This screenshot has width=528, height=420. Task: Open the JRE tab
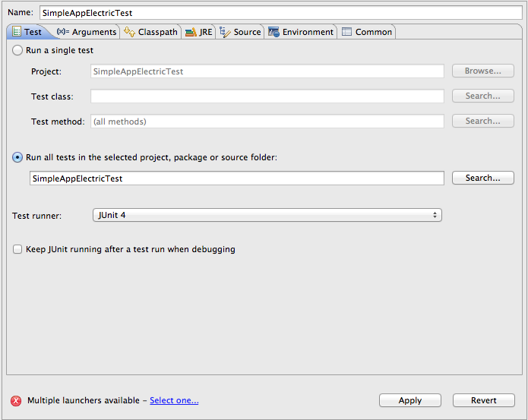pos(199,32)
